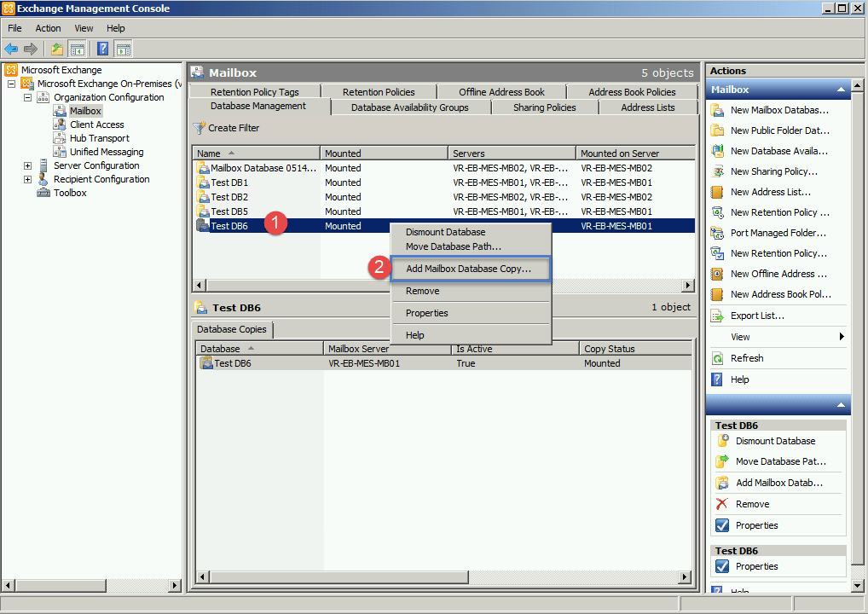Click the Actions pane scroll down arrow
868x614 pixels.
pos(857,586)
